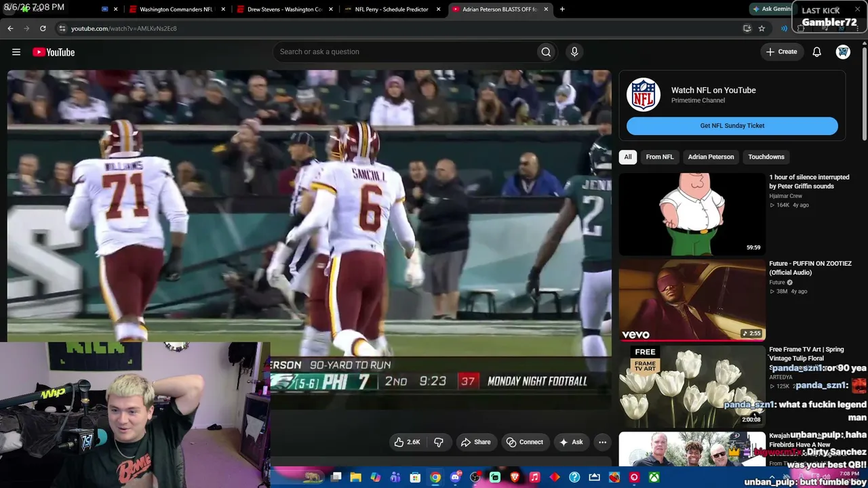Reload the page in the browser

(43, 28)
